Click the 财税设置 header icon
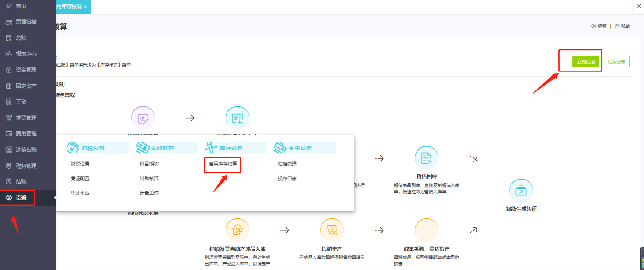Image resolution: width=644 pixels, height=270 pixels. coord(72,148)
